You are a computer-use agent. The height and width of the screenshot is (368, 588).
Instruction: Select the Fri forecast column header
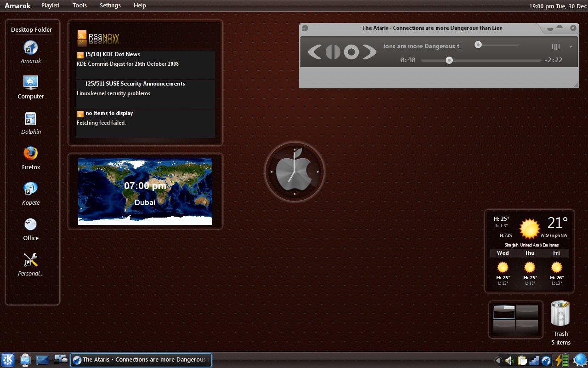coord(556,253)
